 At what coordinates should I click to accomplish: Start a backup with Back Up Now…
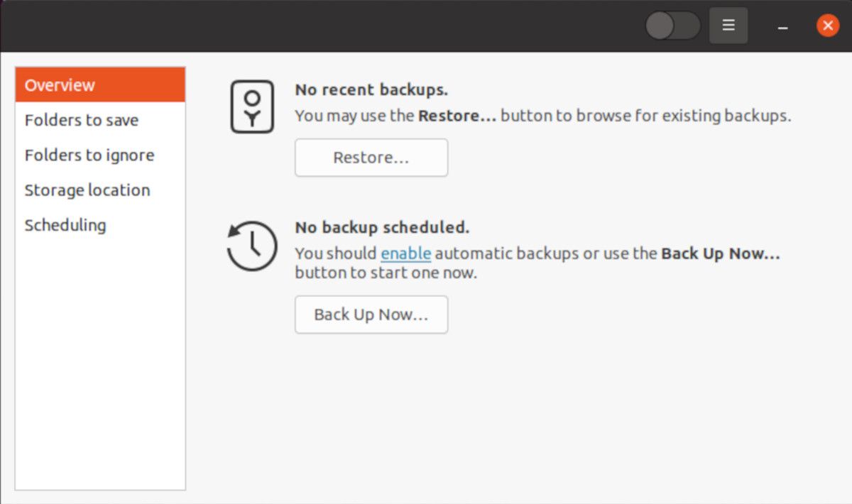[x=371, y=314]
